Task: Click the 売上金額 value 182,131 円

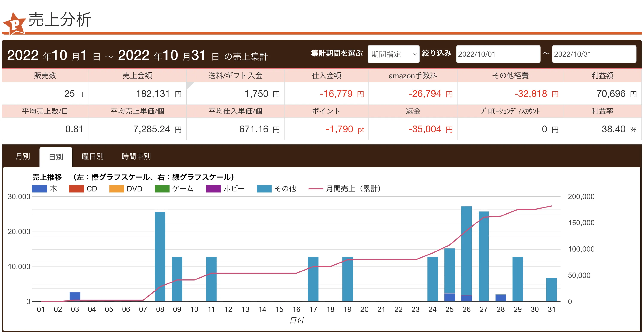Action: click(x=159, y=94)
